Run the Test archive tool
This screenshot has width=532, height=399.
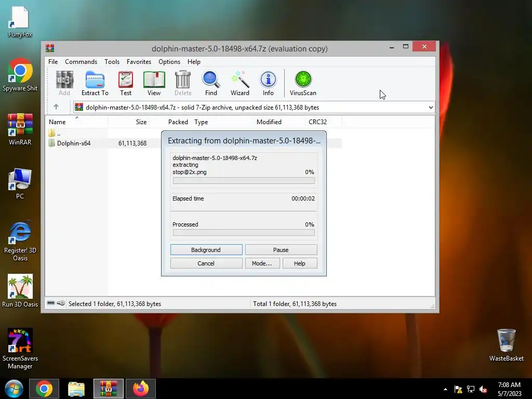[126, 83]
